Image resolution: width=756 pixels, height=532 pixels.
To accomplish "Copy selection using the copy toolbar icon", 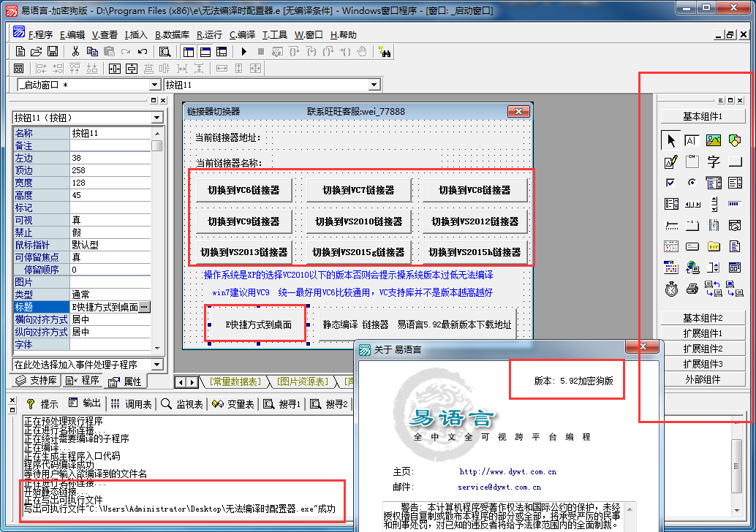I will pos(92,52).
